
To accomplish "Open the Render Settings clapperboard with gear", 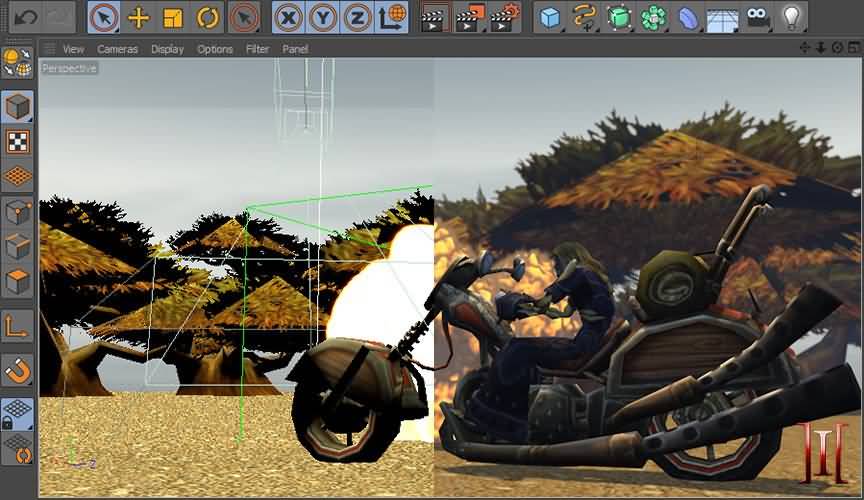I will coord(505,18).
